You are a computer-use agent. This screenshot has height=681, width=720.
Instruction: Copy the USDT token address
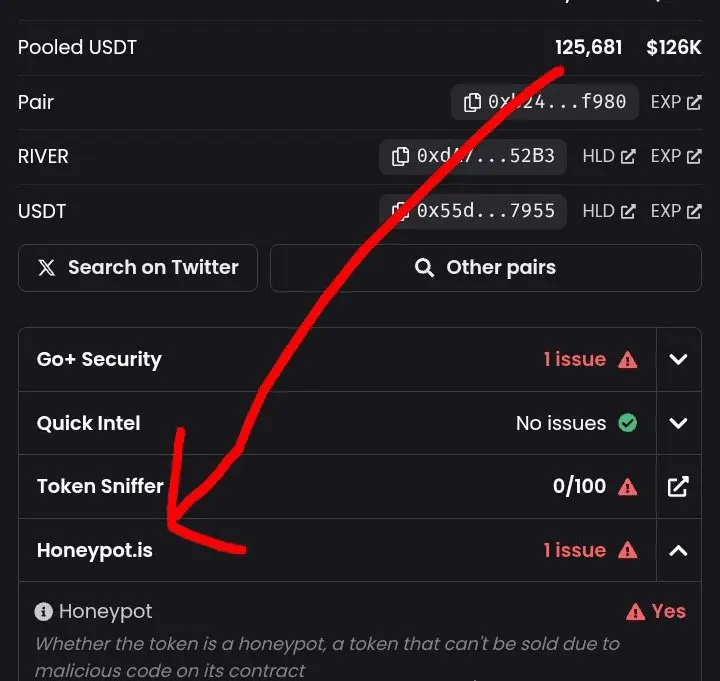coord(400,211)
